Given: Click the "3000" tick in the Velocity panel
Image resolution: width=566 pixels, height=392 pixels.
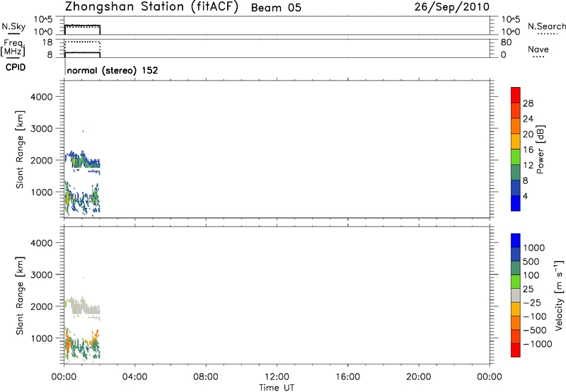Looking at the screenshot, I should 41,275.
